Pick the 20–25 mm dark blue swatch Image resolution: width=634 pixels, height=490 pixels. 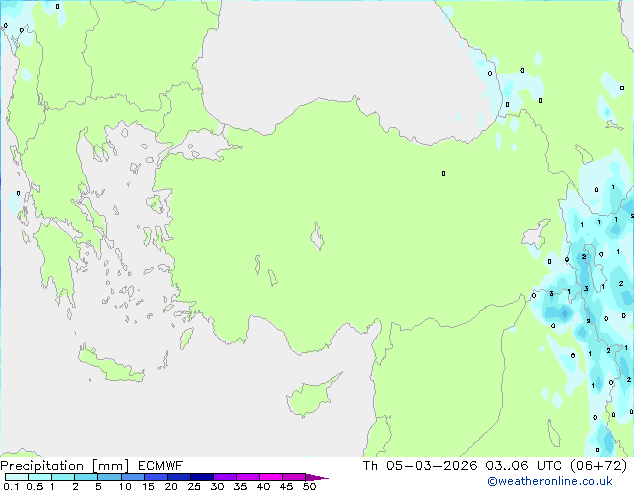(x=178, y=477)
